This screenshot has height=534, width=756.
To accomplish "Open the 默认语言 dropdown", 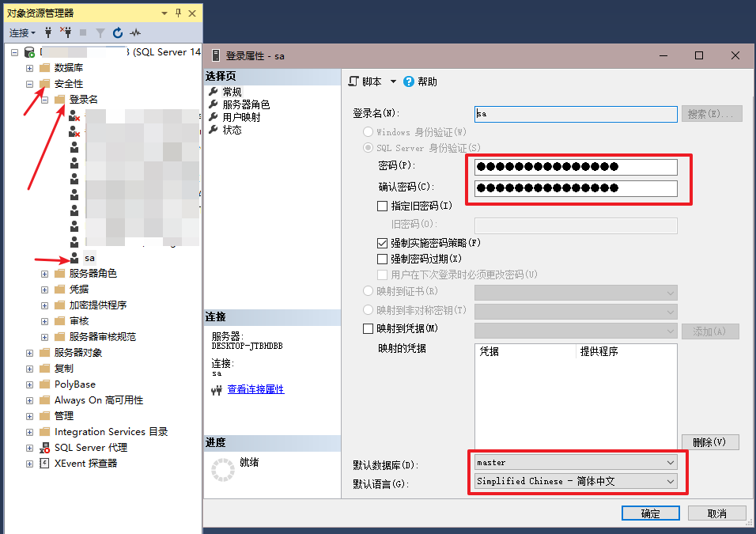I will tap(671, 481).
